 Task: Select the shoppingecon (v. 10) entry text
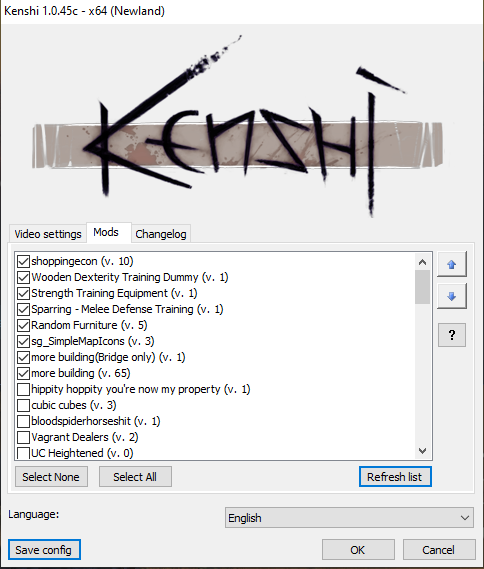tap(82, 261)
